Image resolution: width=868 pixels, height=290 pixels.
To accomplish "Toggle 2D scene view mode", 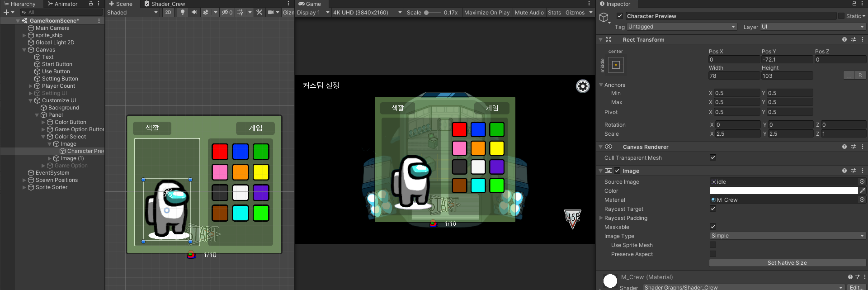I will tap(168, 12).
